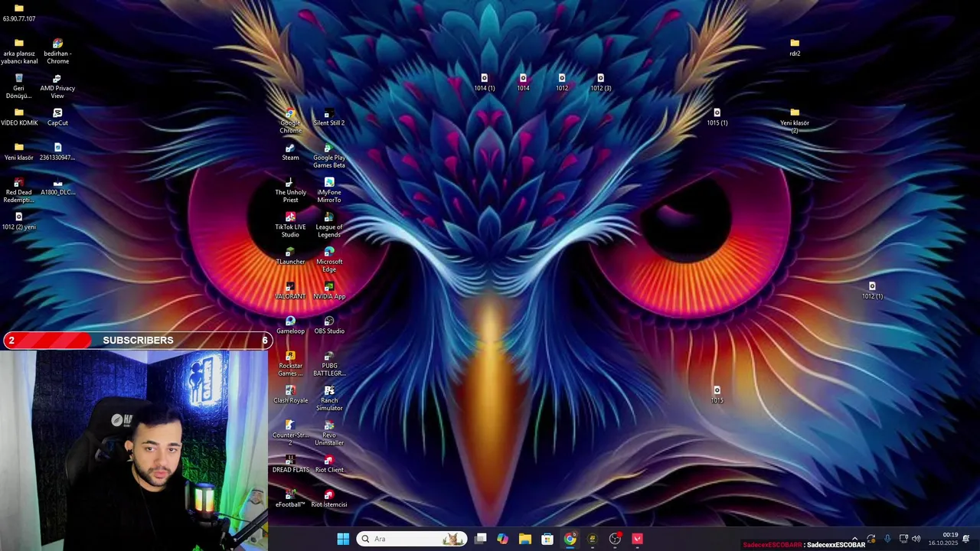
Task: Select AMD Privacy View icon
Action: pos(57,86)
